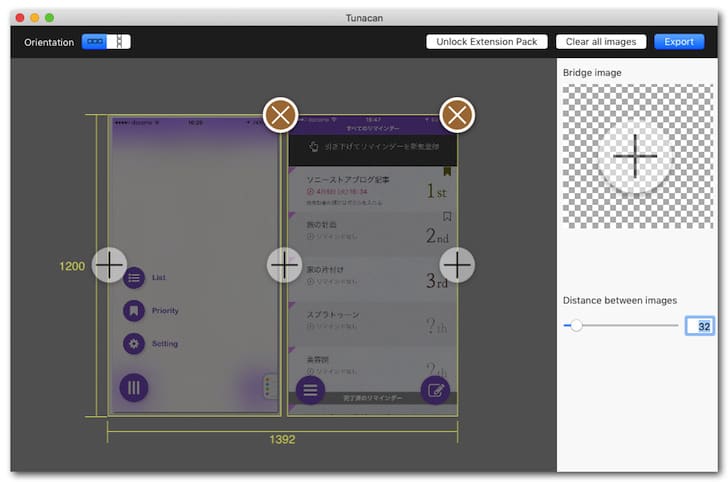Image resolution: width=728 pixels, height=482 pixels.
Task: Select vertical orientation option
Action: 119,42
